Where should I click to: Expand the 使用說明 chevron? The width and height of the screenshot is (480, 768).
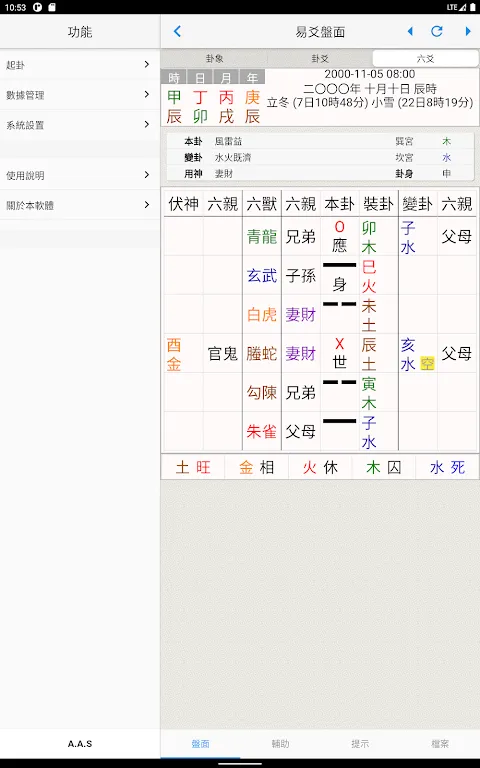(147, 175)
